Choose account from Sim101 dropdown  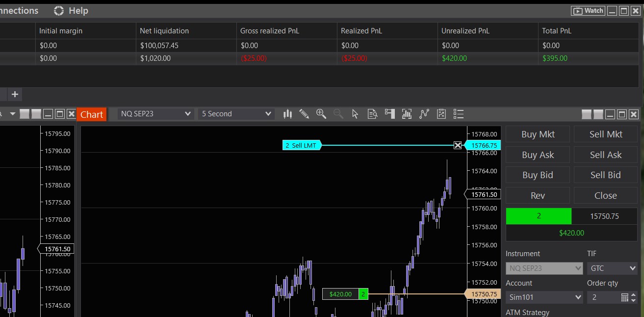[x=544, y=297]
